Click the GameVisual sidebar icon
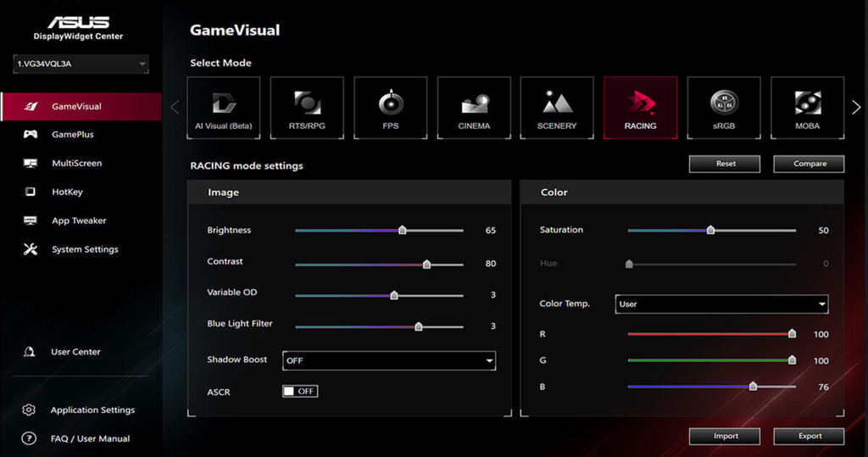Viewport: 868px width, 457px height. (31, 106)
